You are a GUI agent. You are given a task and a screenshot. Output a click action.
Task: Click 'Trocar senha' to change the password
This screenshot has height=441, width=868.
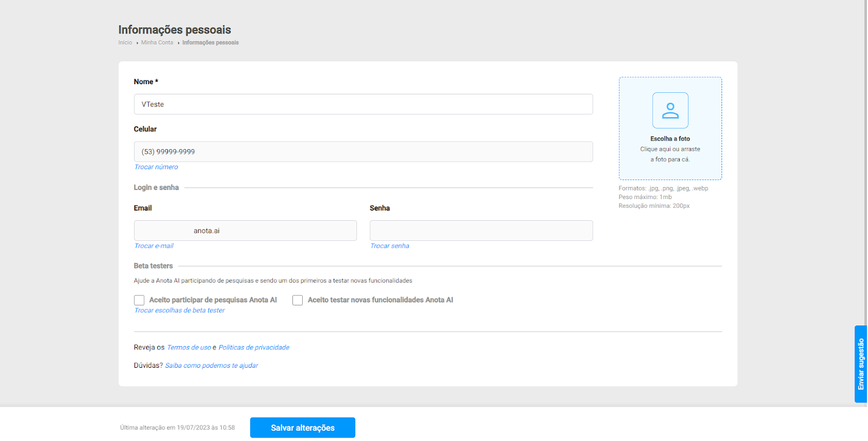pos(390,246)
